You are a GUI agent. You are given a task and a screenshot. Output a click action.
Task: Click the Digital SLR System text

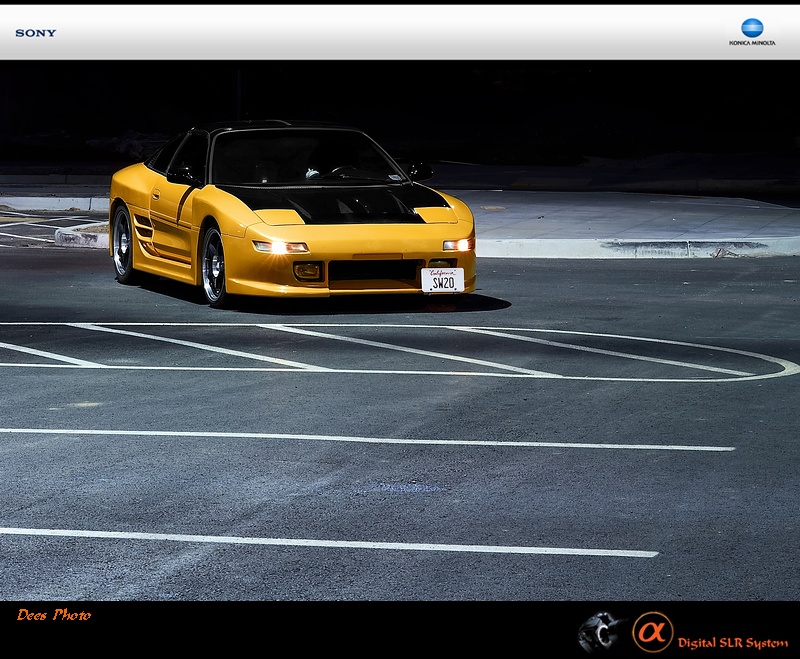click(732, 642)
